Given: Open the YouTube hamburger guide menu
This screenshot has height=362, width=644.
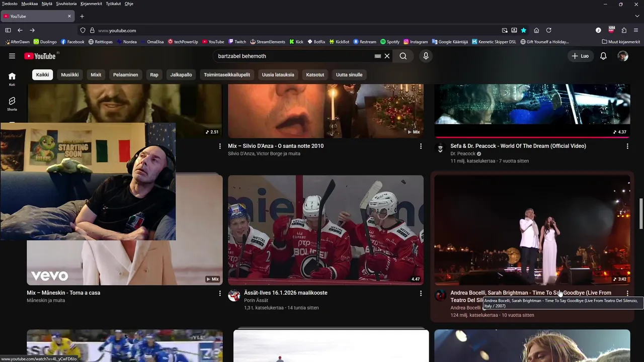Looking at the screenshot, I should 12,56.
